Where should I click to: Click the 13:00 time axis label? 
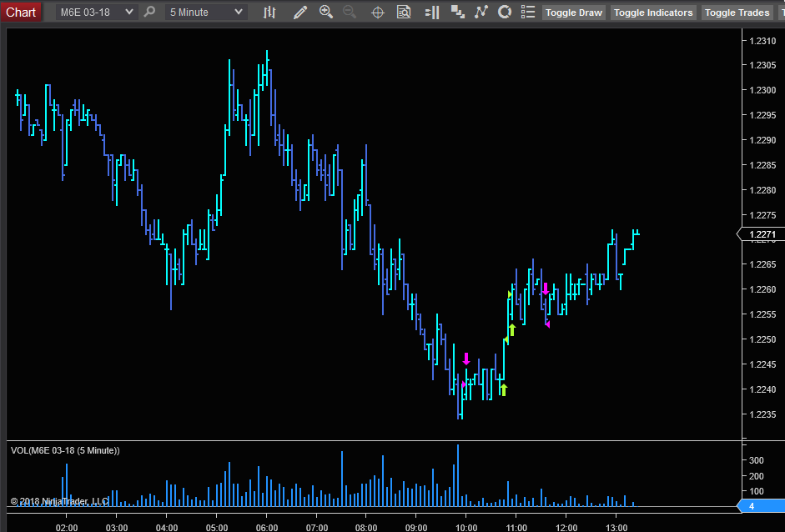[x=616, y=528]
